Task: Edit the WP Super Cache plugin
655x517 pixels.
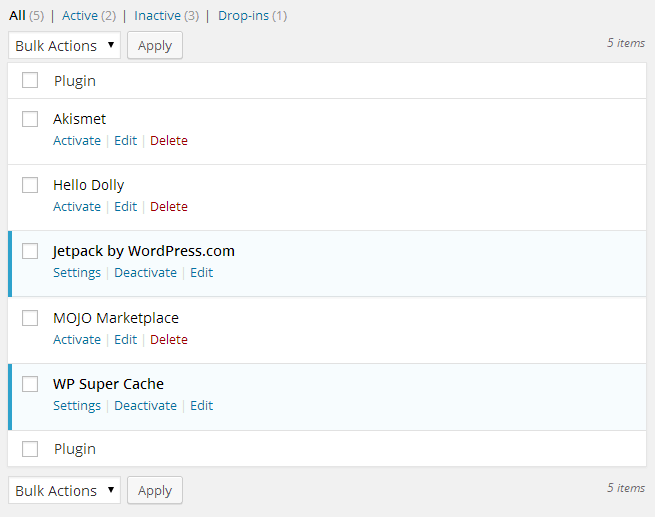Action: [x=202, y=405]
